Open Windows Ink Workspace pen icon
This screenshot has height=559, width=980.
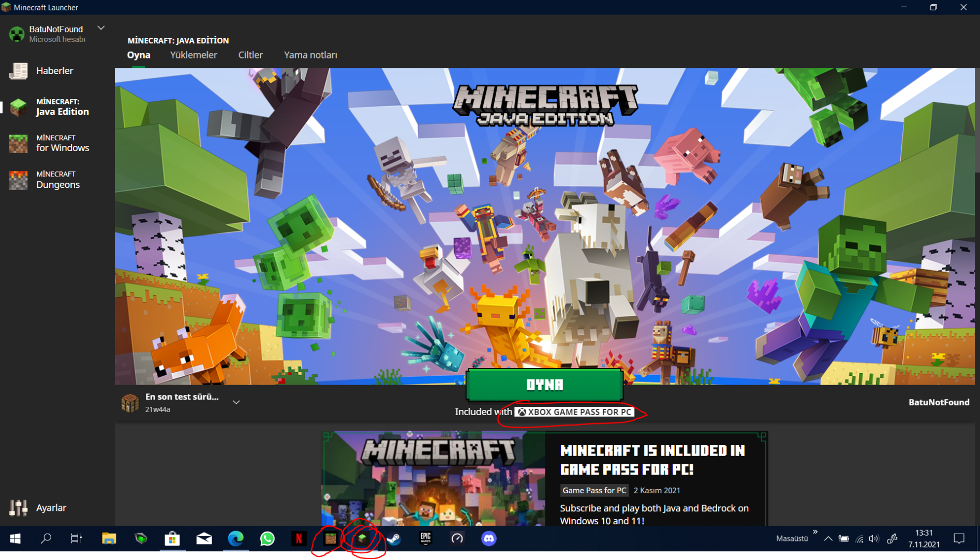[x=892, y=539]
